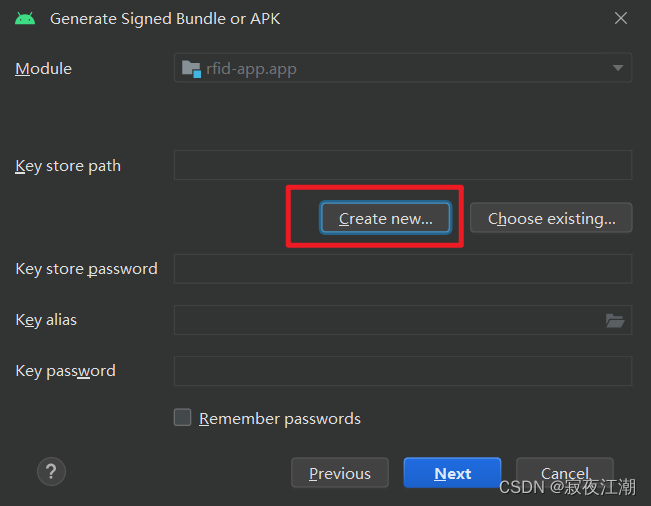Enable the Remember passwords checkbox
Viewport: 651px width, 506px height.
click(x=182, y=418)
